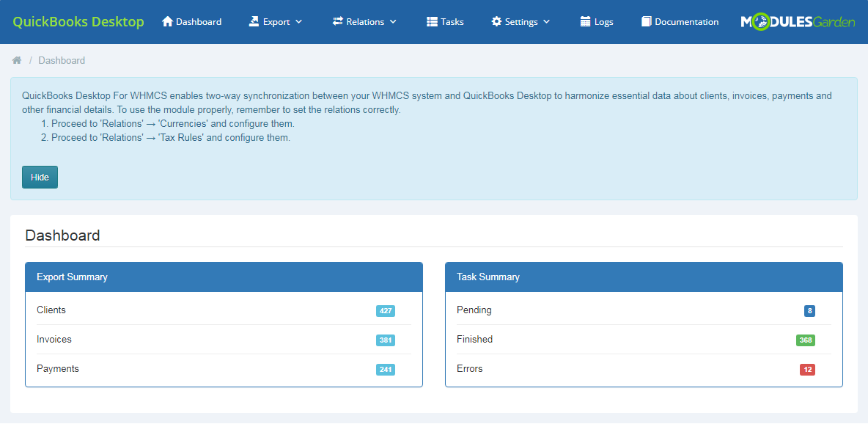Click the QuickBooks Desktop brand link
The width and height of the screenshot is (868, 424).
[x=78, y=21]
